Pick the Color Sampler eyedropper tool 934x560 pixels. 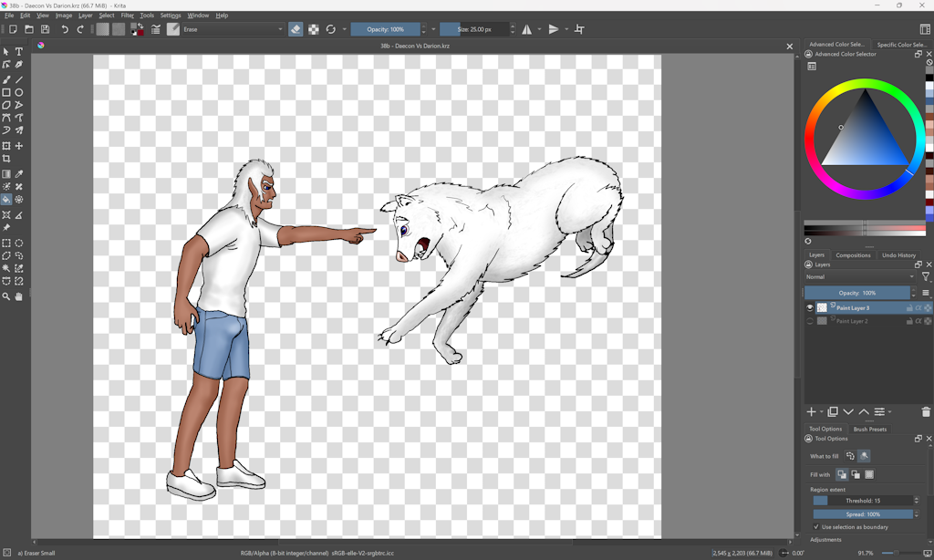[18, 173]
